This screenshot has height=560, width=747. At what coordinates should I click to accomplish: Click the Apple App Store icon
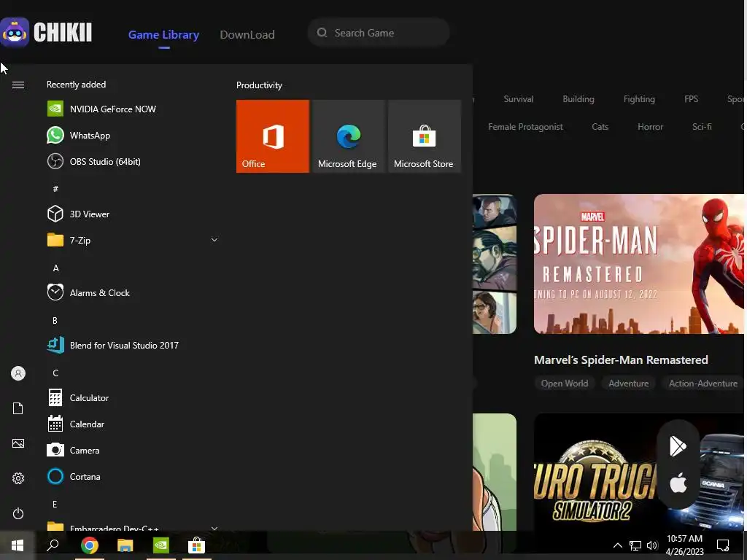click(678, 483)
